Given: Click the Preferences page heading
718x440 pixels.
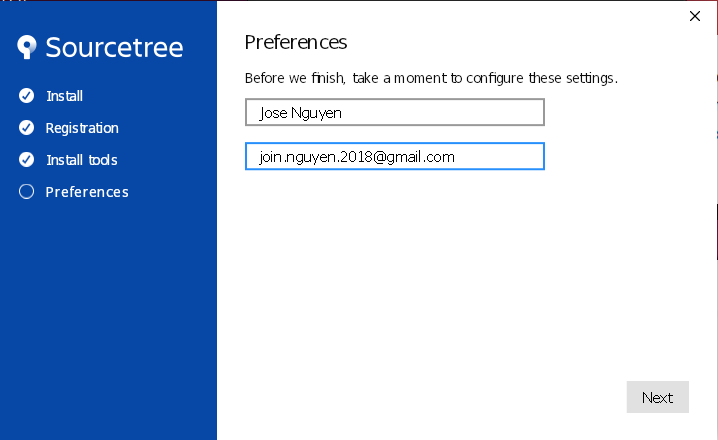Looking at the screenshot, I should (x=296, y=42).
